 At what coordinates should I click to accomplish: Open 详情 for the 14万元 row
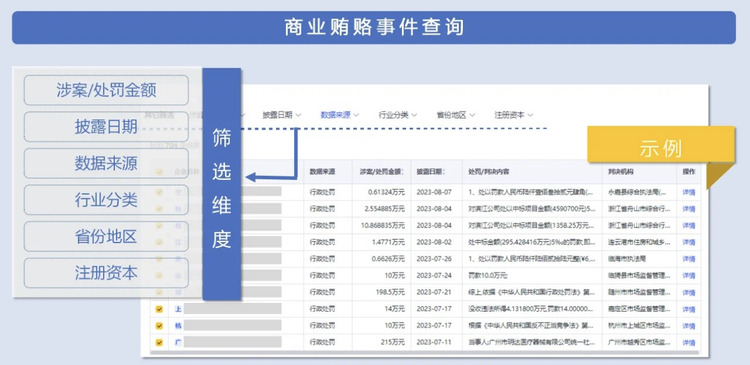tap(688, 309)
